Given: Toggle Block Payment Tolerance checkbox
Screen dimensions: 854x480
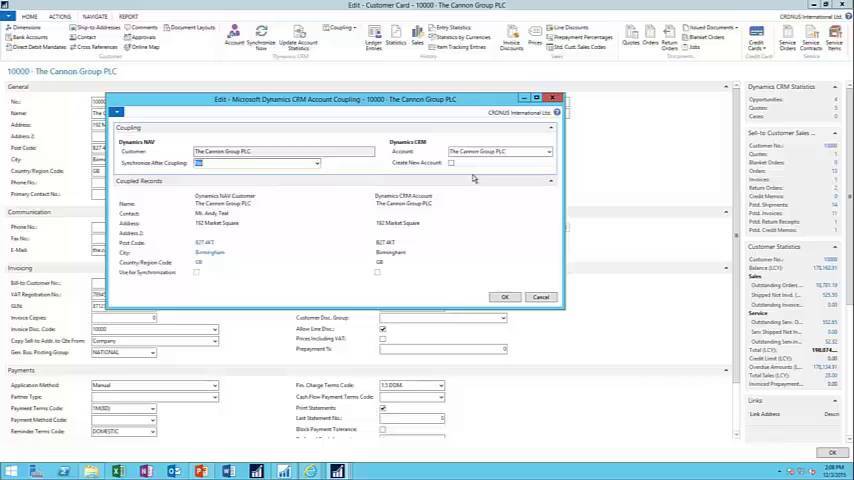Looking at the screenshot, I should (383, 429).
